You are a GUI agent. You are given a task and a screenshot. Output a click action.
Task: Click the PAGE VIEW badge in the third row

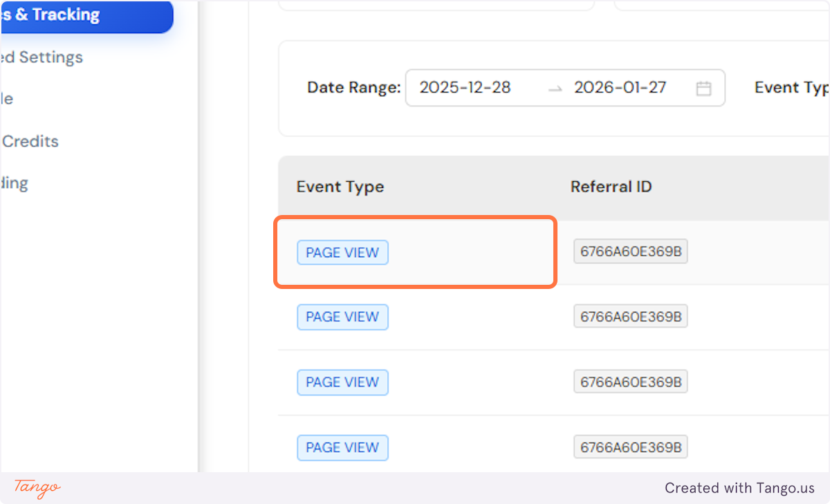(342, 382)
